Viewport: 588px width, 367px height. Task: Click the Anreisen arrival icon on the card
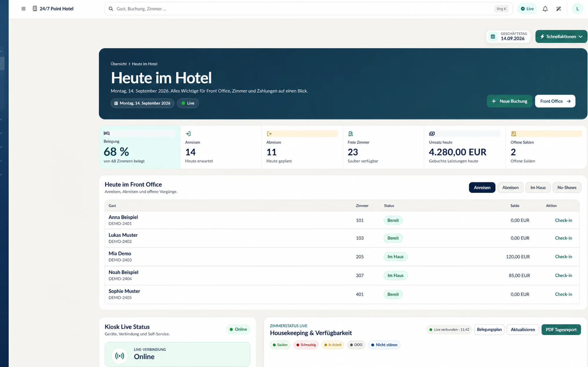coord(188,134)
